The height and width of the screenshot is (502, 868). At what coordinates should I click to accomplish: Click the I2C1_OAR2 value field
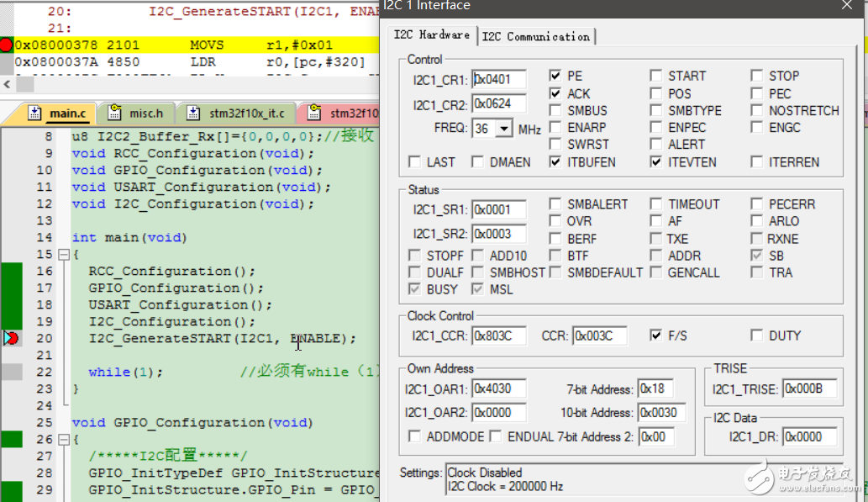pos(499,413)
